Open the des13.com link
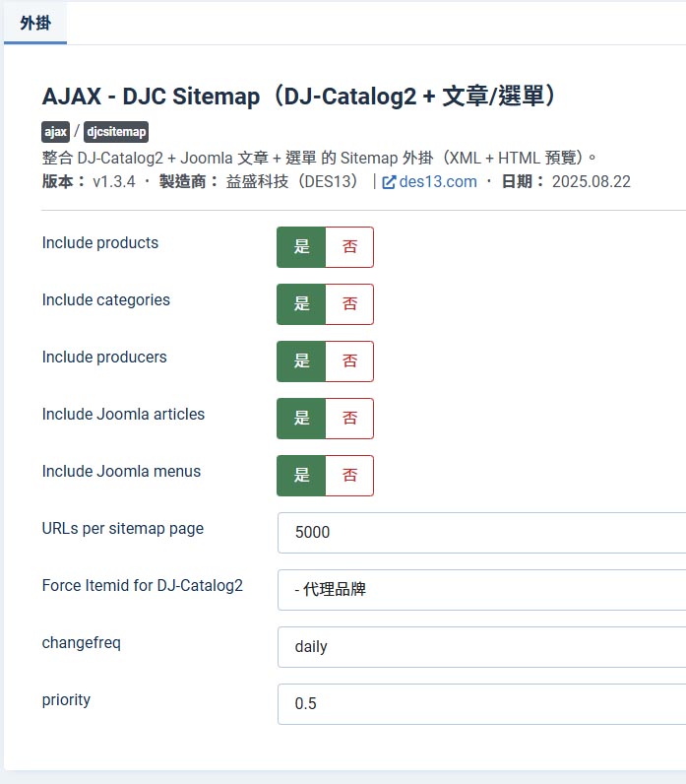 coord(438,181)
